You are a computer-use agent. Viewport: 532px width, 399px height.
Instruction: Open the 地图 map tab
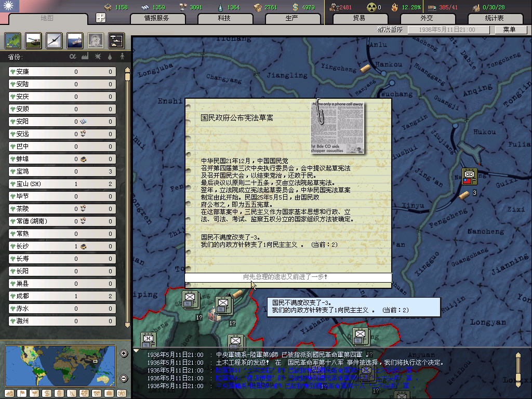47,18
